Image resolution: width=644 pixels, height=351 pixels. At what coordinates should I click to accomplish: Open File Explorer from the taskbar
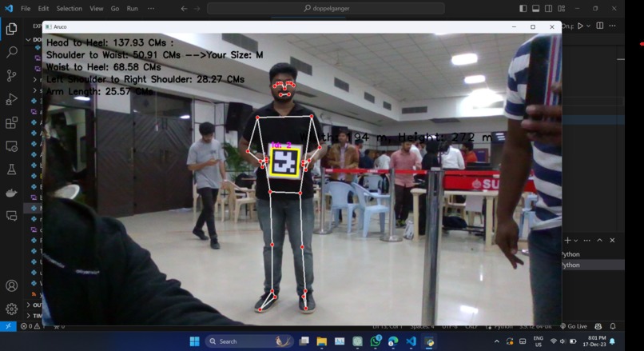(x=321, y=341)
